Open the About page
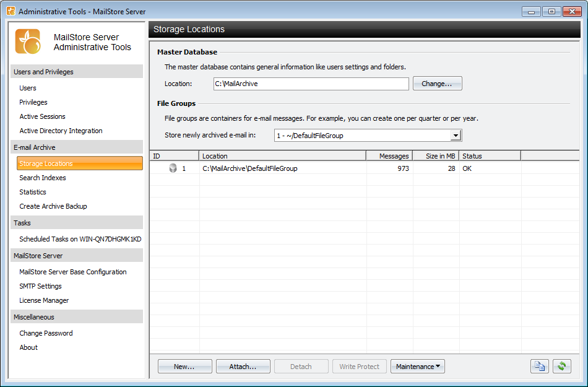Image resolution: width=588 pixels, height=387 pixels. click(x=28, y=347)
